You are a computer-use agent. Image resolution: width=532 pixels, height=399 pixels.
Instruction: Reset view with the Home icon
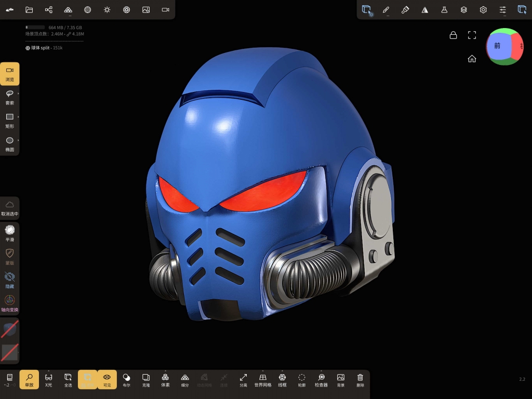click(x=472, y=59)
